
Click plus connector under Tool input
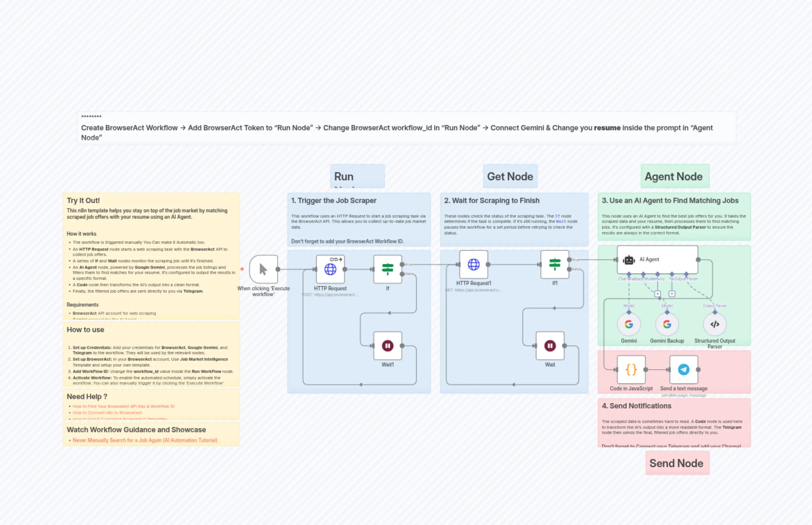[672, 294]
